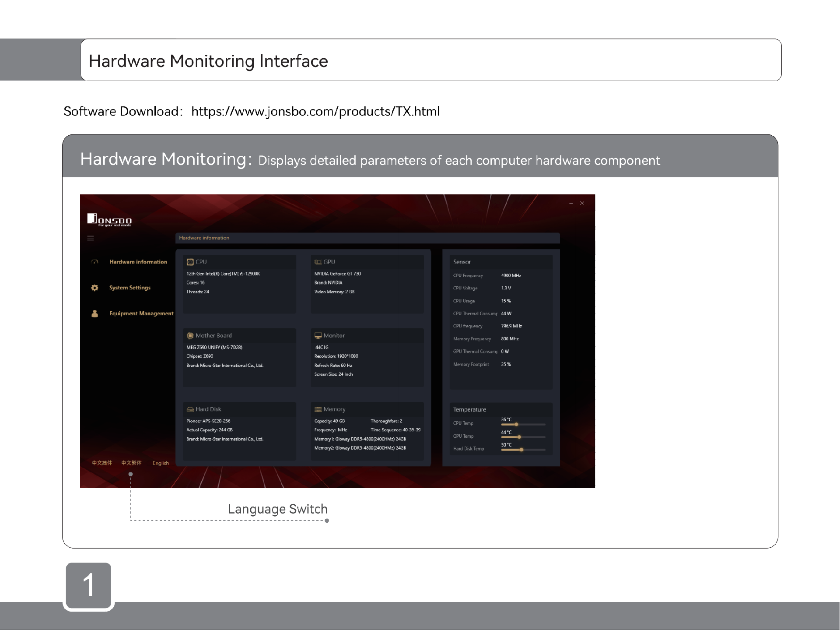Switch language to English
This screenshot has width=840, height=630.
pyautogui.click(x=161, y=463)
